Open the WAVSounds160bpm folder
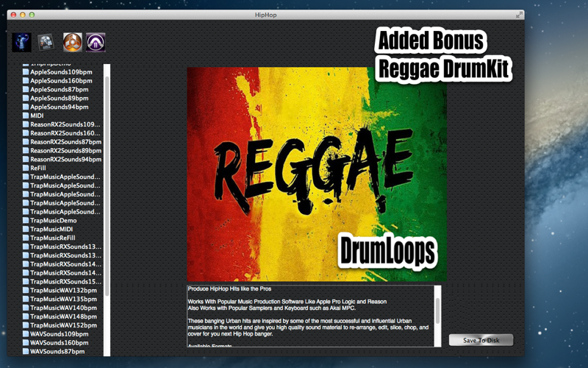588x368 pixels. tap(56, 342)
